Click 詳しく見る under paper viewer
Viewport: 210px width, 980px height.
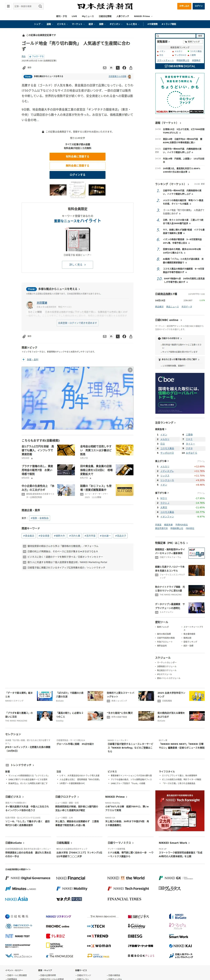click(77, 264)
